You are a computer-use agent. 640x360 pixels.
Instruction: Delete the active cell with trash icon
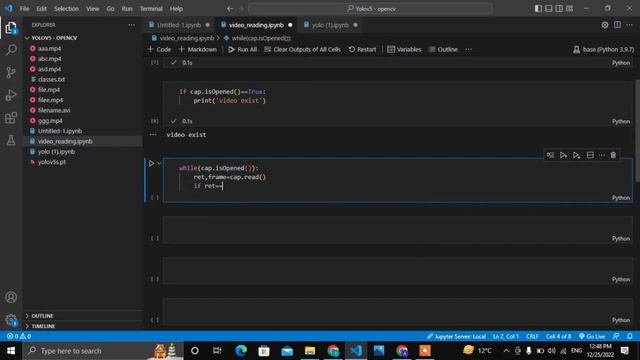(613, 155)
